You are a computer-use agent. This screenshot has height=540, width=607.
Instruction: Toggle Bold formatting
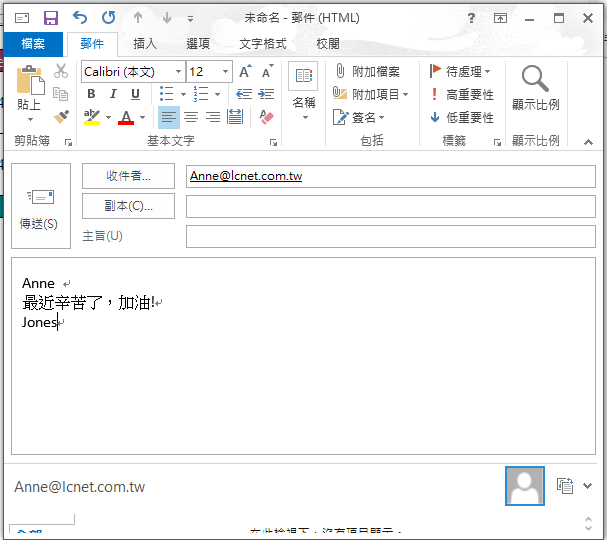pos(91,94)
